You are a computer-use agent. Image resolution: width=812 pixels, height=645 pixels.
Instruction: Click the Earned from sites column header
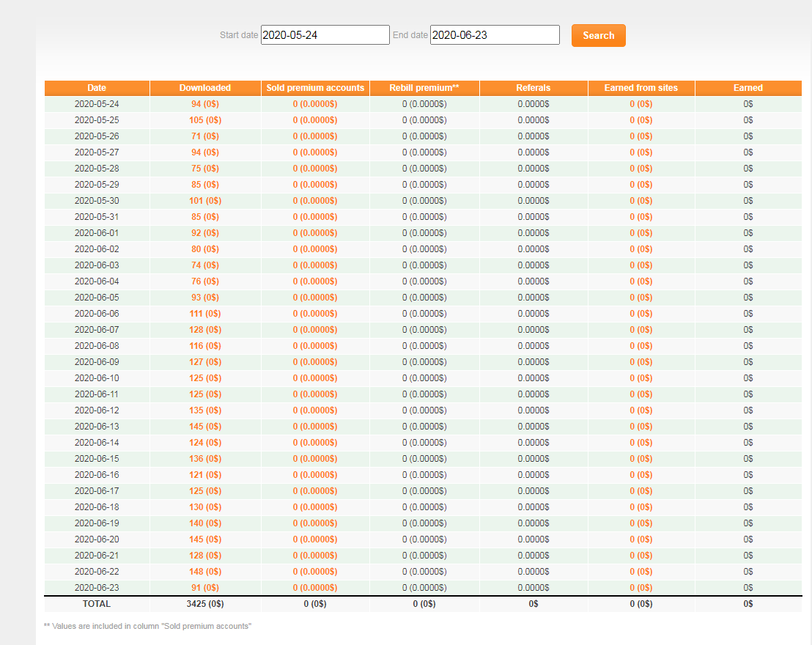coord(641,87)
